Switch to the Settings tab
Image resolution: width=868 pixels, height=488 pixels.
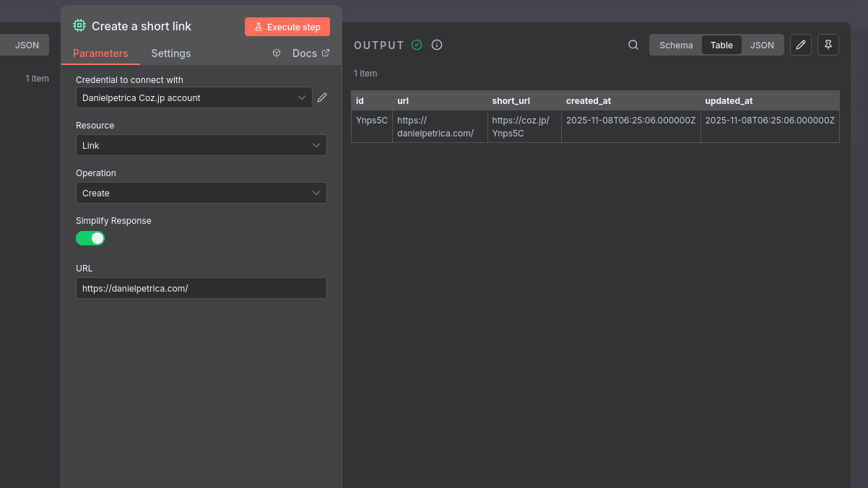click(x=171, y=53)
